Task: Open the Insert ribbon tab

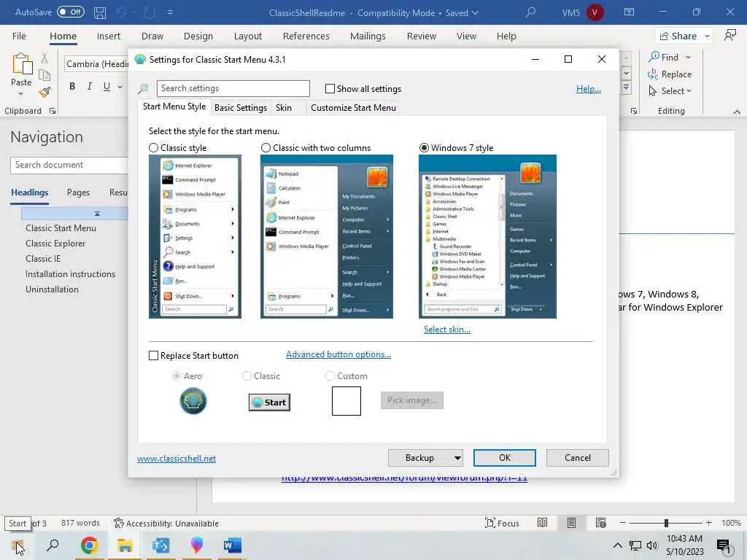Action: click(109, 36)
